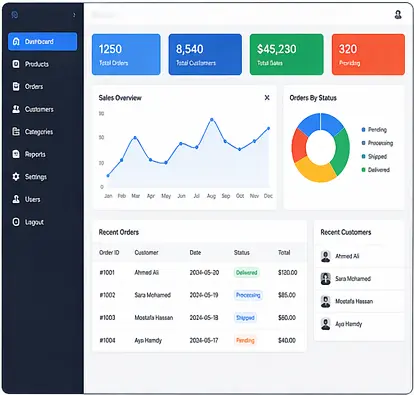The height and width of the screenshot is (395, 414).
Task: Click the app logo icon atop the sidebar
Action: 15,15
